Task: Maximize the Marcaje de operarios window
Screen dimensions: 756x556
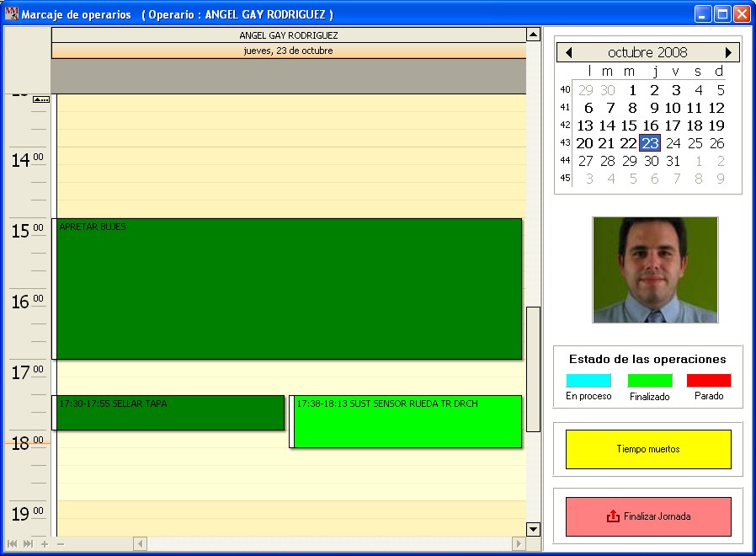Action: tap(722, 14)
